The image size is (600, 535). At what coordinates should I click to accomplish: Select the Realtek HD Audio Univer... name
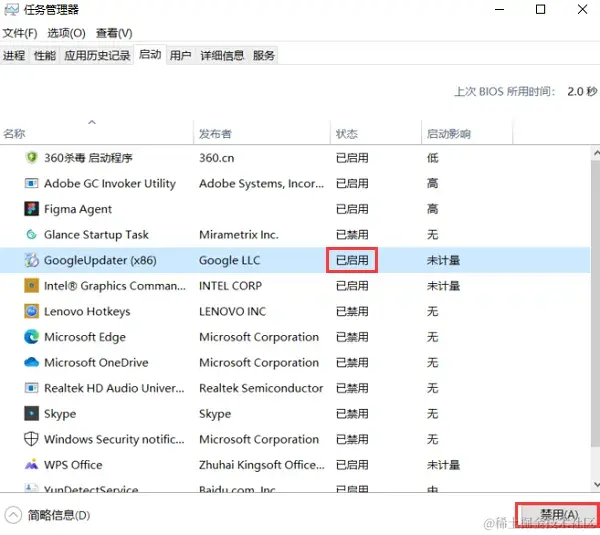114,388
